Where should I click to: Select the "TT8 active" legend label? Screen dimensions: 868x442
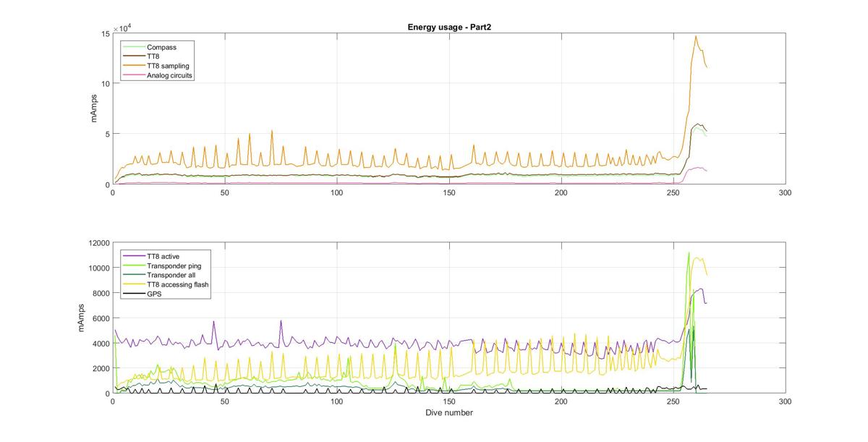[163, 256]
